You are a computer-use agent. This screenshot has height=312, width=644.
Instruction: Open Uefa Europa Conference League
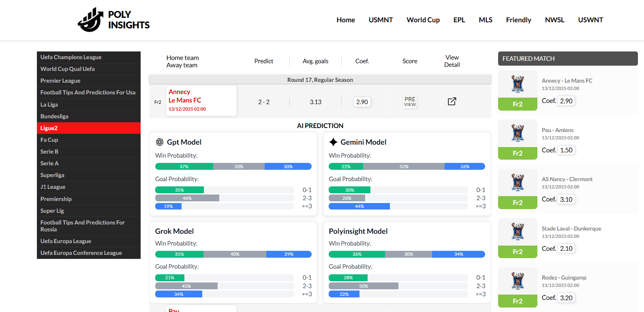[89, 253]
